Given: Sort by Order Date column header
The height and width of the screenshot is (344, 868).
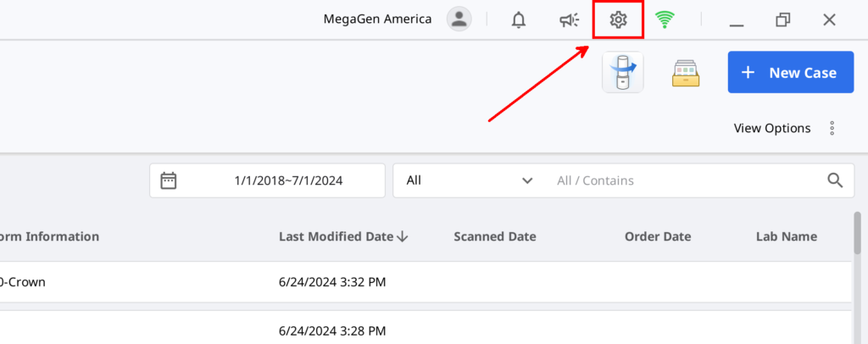Looking at the screenshot, I should pos(658,236).
